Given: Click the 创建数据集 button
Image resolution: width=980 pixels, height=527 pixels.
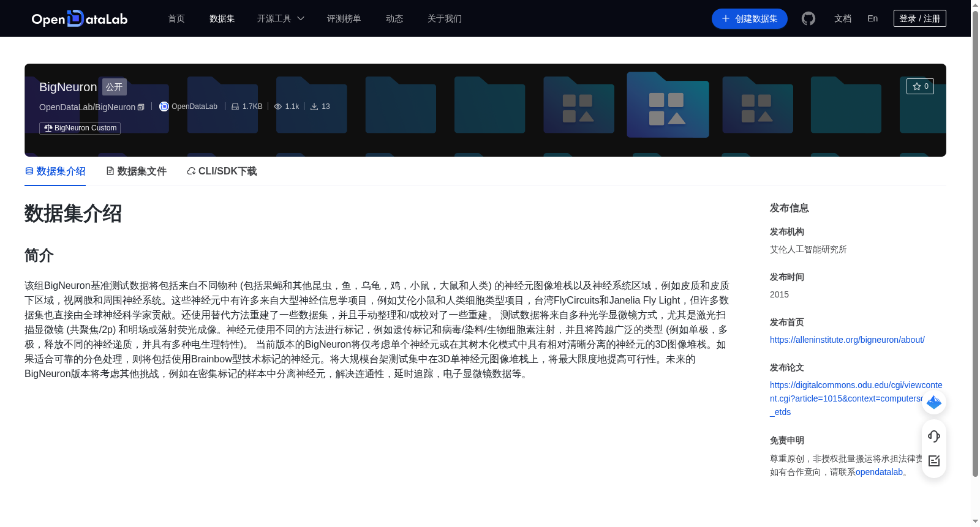Looking at the screenshot, I should (x=750, y=18).
